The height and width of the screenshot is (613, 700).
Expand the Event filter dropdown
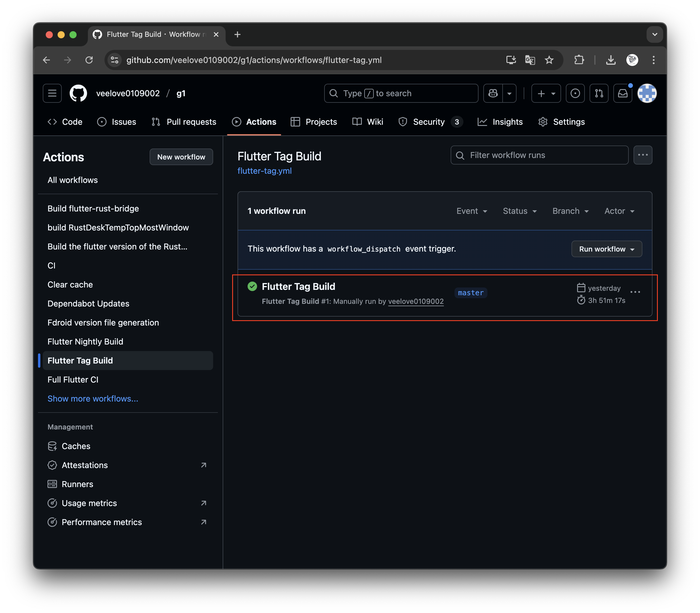[x=472, y=211]
